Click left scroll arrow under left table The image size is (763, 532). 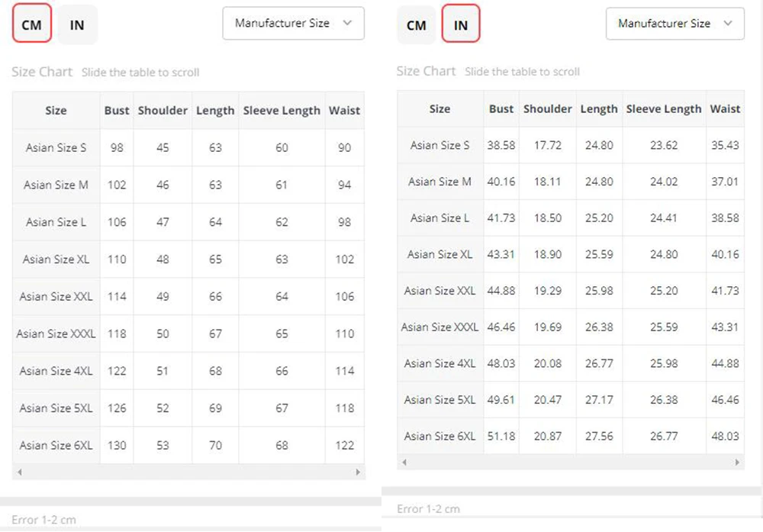tap(20, 472)
